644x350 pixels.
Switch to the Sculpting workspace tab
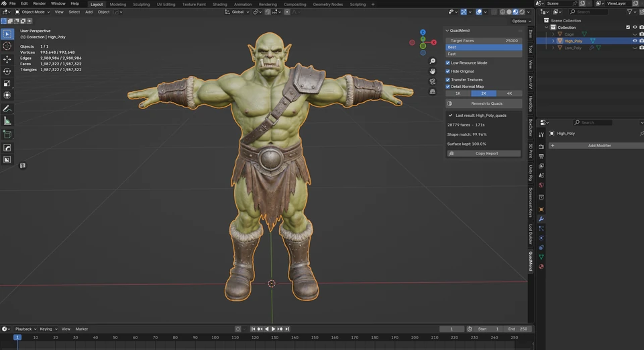point(142,4)
